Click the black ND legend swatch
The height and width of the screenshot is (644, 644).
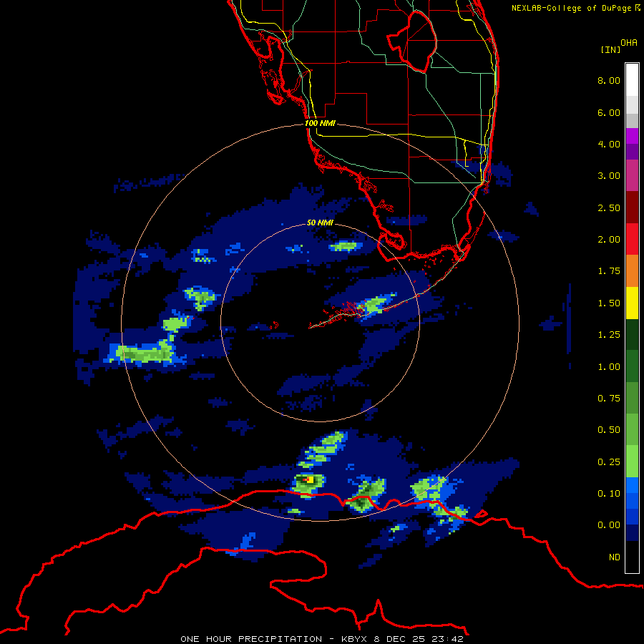click(632, 557)
